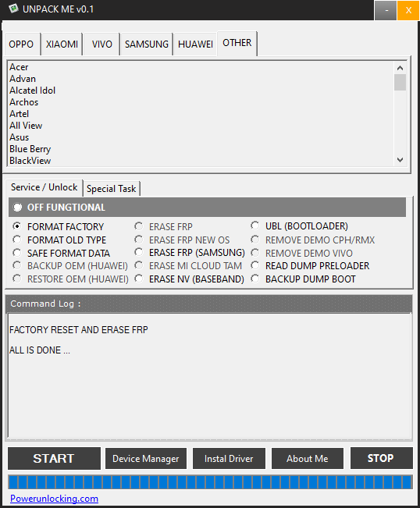Close the UNPACK ME window
The width and height of the screenshot is (420, 508).
point(408,10)
